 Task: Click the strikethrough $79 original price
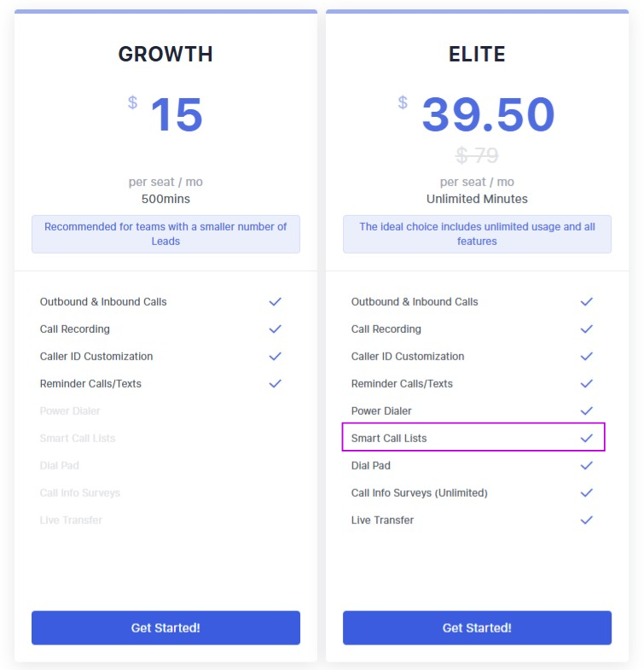point(477,155)
